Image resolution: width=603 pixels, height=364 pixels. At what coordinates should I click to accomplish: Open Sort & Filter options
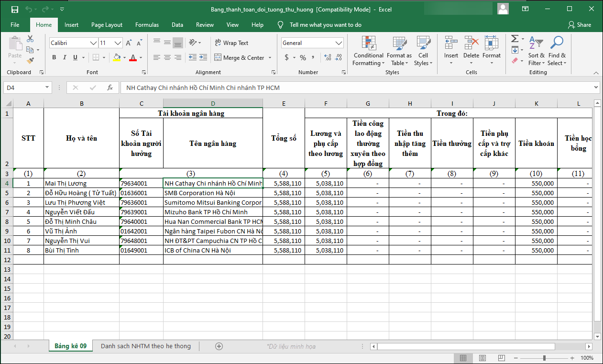536,51
